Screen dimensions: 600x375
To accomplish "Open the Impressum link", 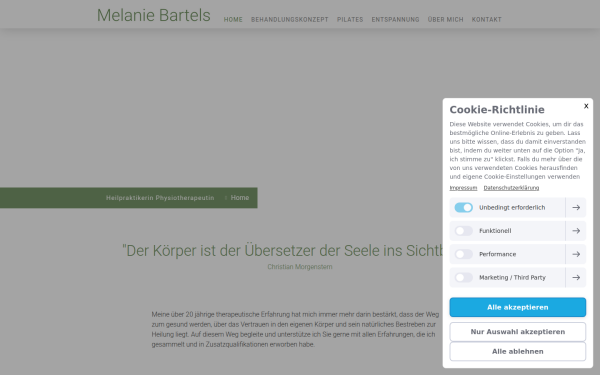I will pyautogui.click(x=463, y=188).
